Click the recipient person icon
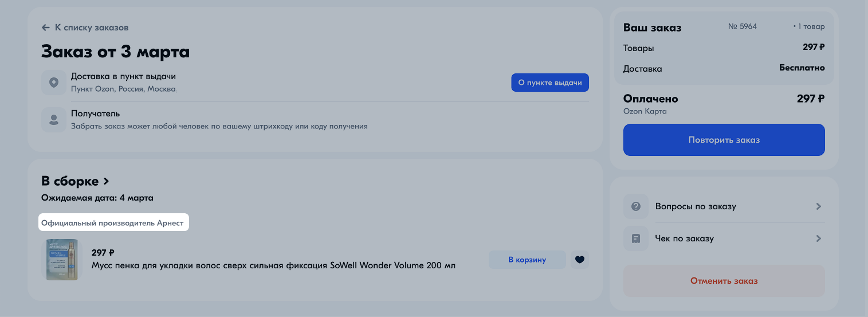This screenshot has width=868, height=317. point(54,120)
